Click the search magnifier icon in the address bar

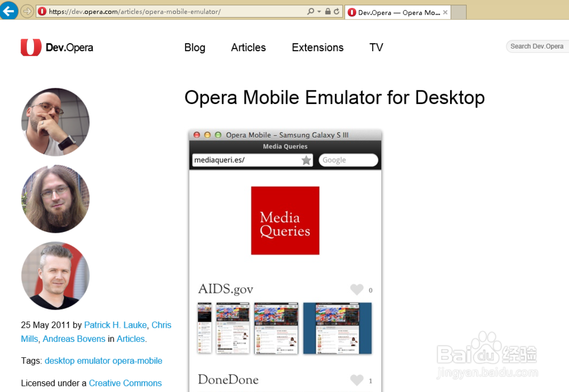311,11
